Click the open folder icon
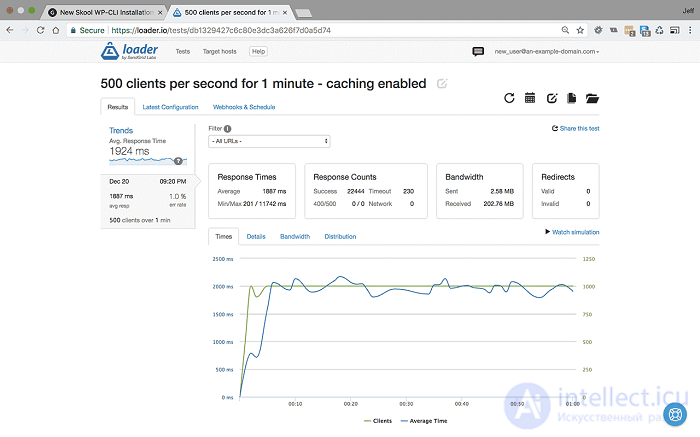This screenshot has height=437, width=700. pyautogui.click(x=592, y=98)
